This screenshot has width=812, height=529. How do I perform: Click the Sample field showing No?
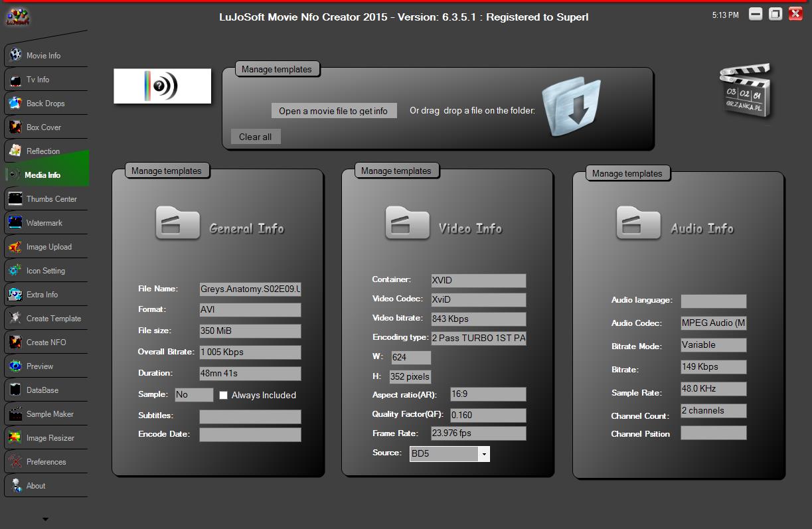tap(194, 394)
